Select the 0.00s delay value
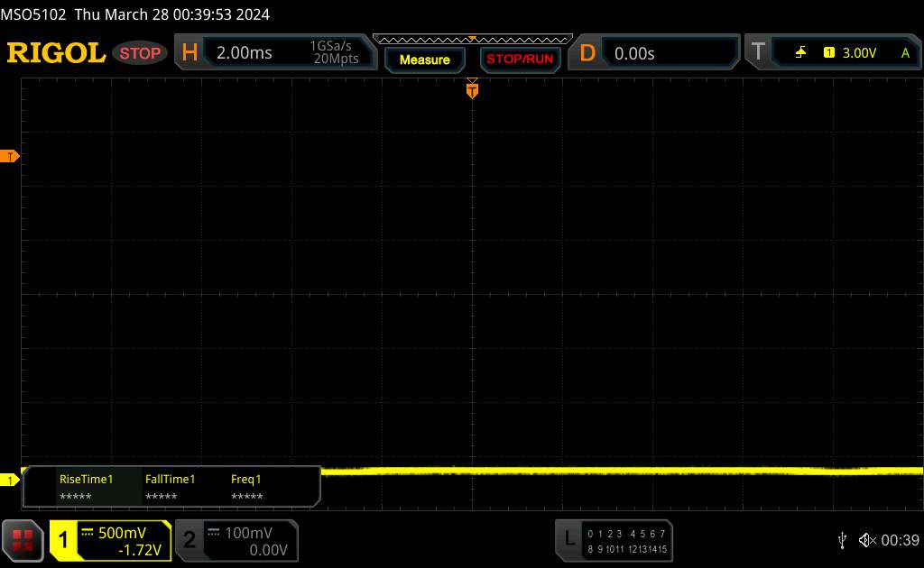The image size is (924, 568). [634, 53]
